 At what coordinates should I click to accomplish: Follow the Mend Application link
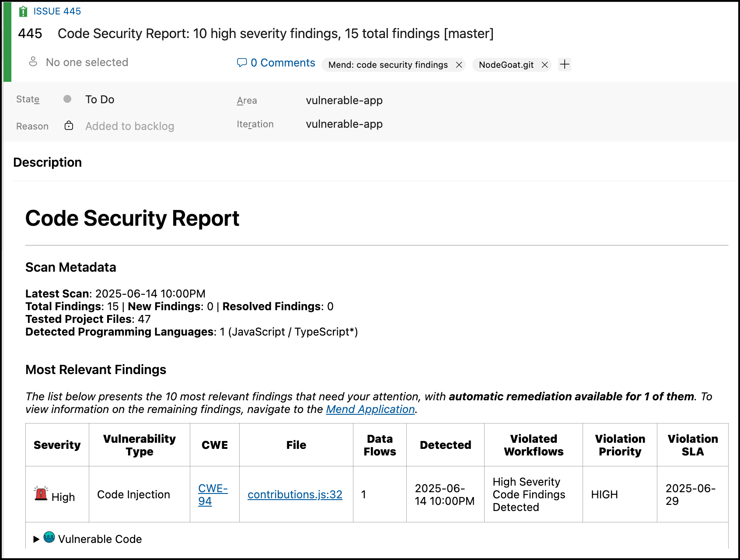(x=370, y=409)
